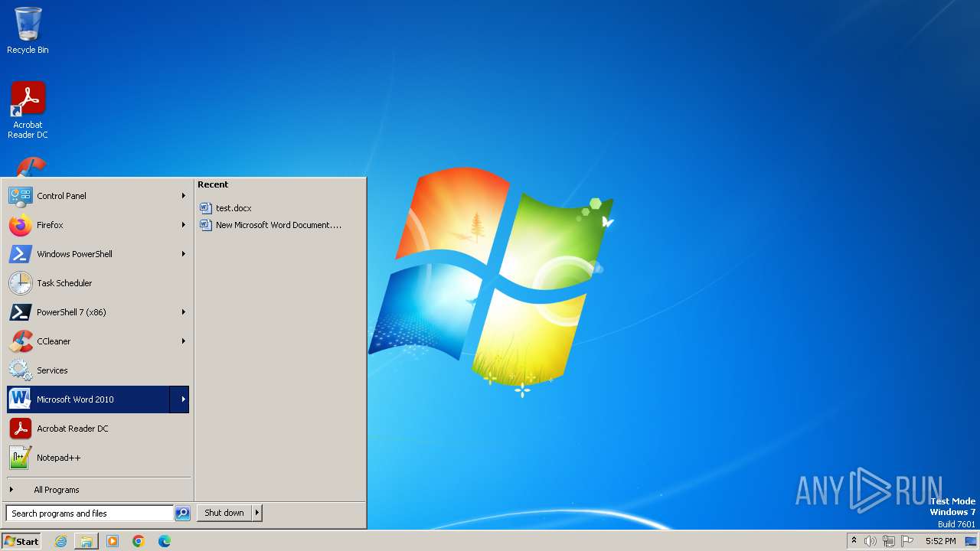
Task: Click the Microsoft Word 2010 icon
Action: point(21,399)
